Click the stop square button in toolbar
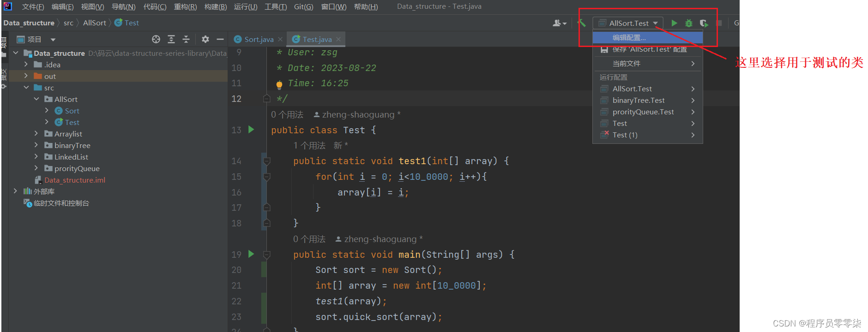 coord(719,23)
